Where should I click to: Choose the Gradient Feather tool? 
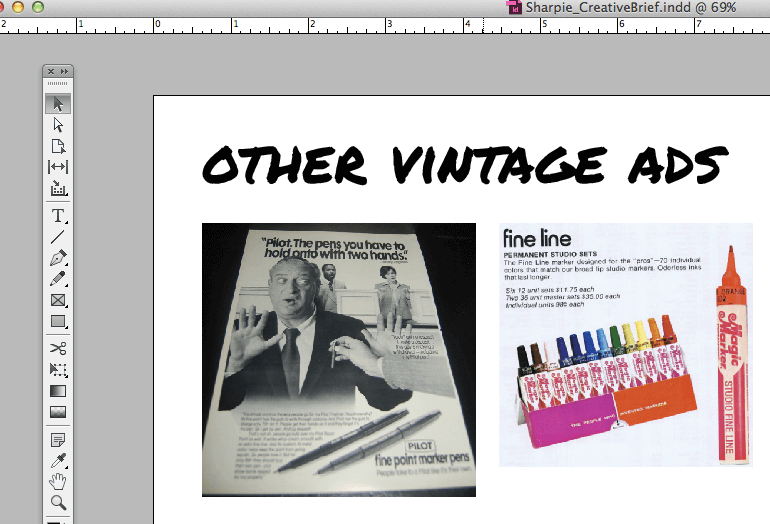click(x=58, y=412)
